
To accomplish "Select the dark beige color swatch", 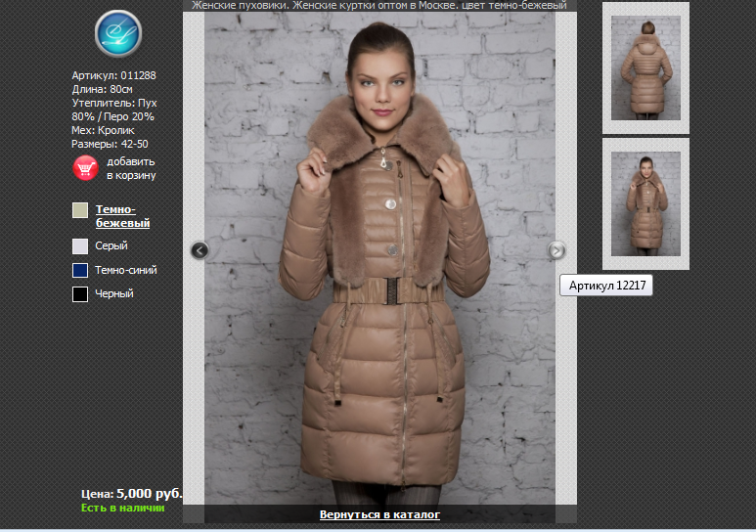I will (80, 211).
